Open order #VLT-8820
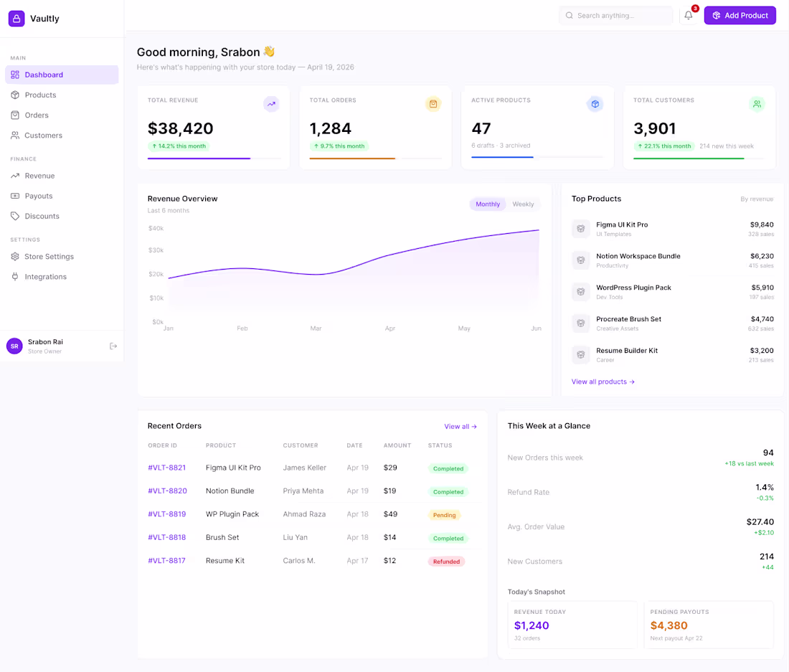Viewport: 789px width, 672px height. (167, 491)
